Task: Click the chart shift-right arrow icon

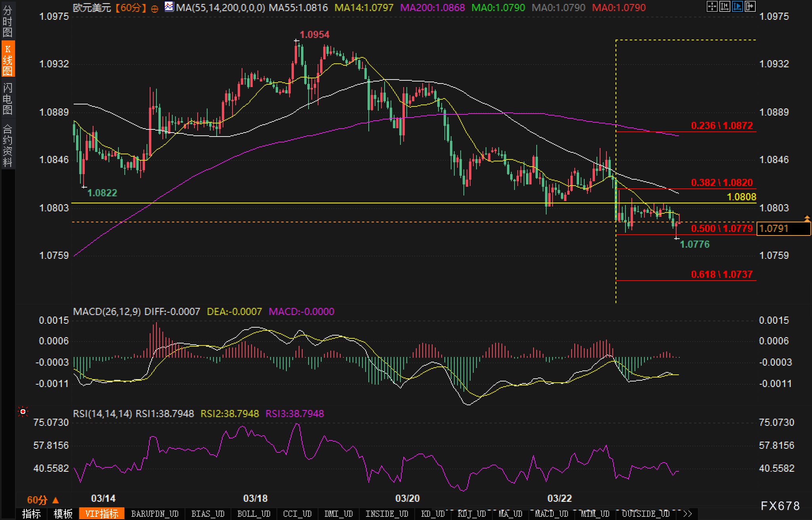Action: tap(750, 6)
